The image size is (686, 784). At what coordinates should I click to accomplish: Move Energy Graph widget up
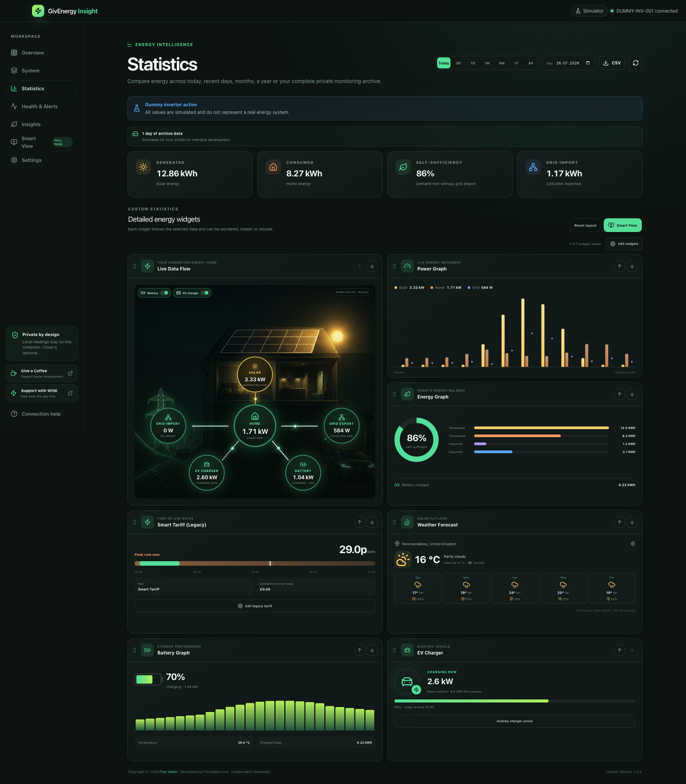point(619,394)
